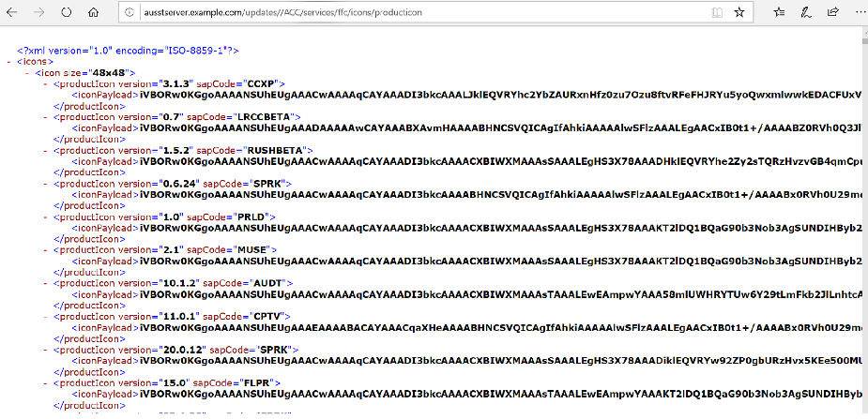Screen dimensions: 868x419
Task: Click the sapCode value FLPR
Action: (x=258, y=383)
